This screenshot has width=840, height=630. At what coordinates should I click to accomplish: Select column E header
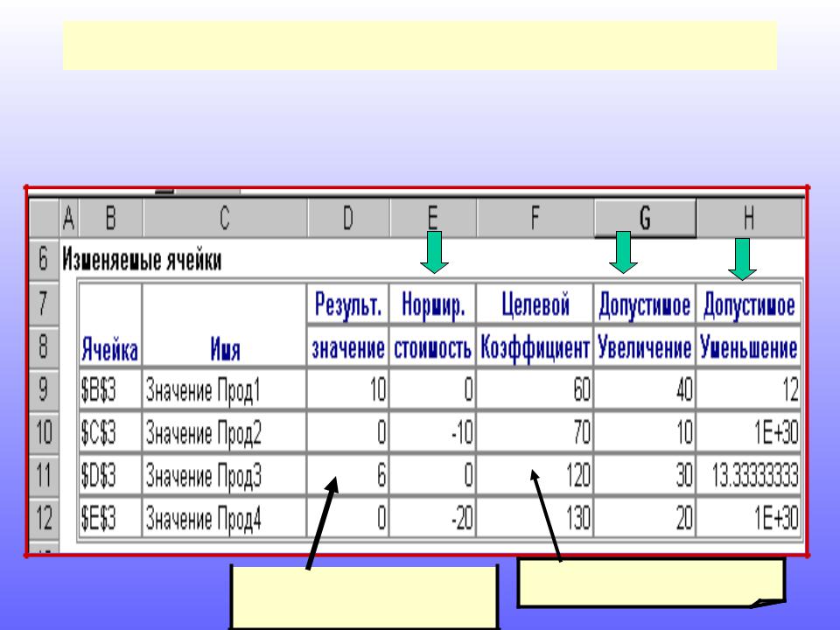[433, 218]
